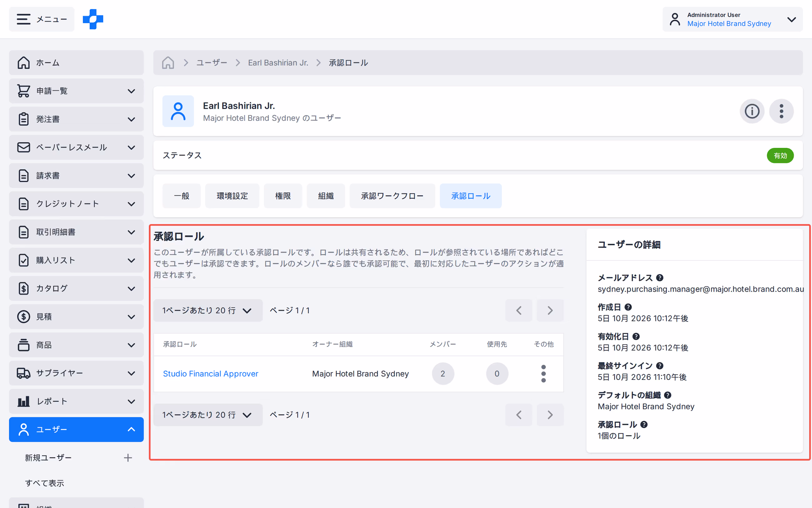812x508 pixels.
Task: Click help icon next to 作成日
Action: (628, 307)
